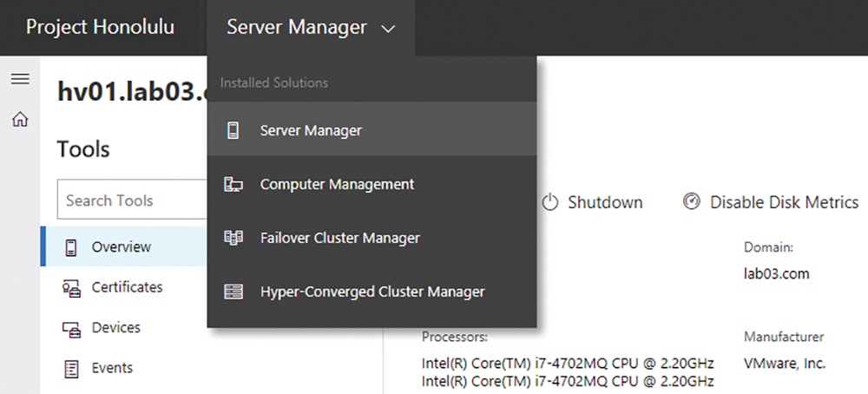Screen dimensions: 868x394
Task: Click the Certificates tool icon
Action: (71, 288)
